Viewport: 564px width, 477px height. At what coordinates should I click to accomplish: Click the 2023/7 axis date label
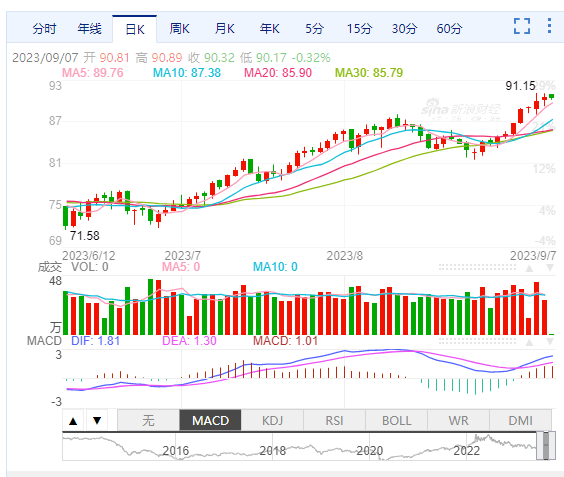click(x=182, y=256)
